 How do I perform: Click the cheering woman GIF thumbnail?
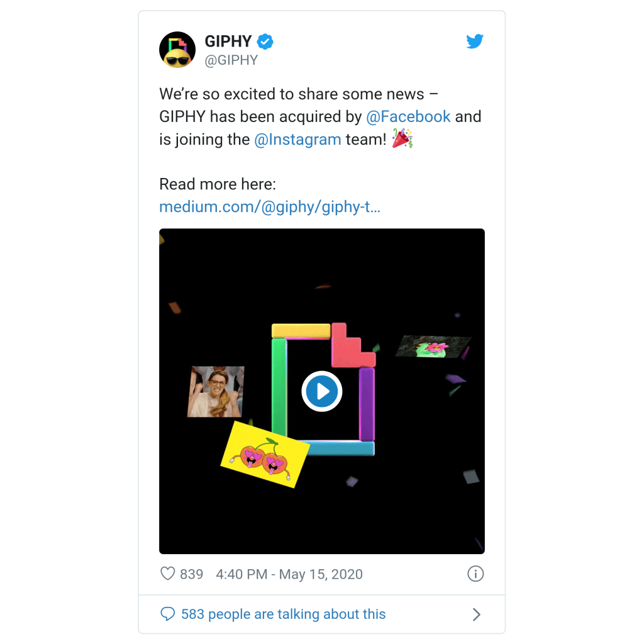click(216, 391)
